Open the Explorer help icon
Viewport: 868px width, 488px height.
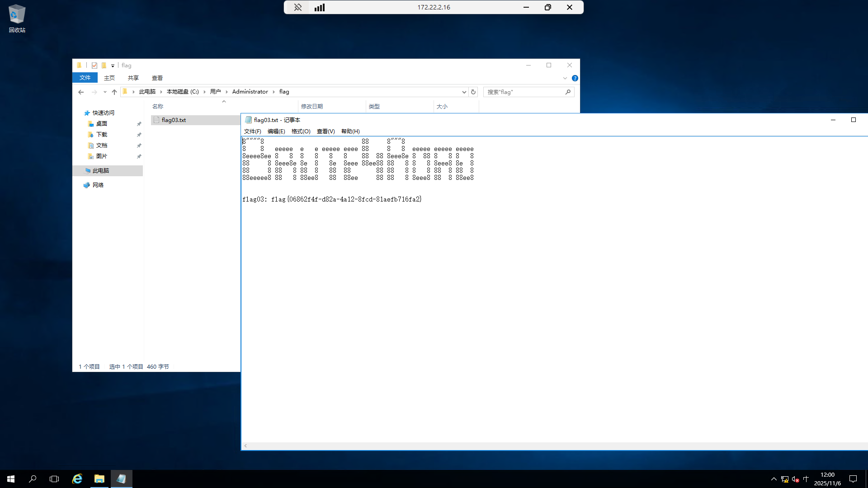coord(575,78)
